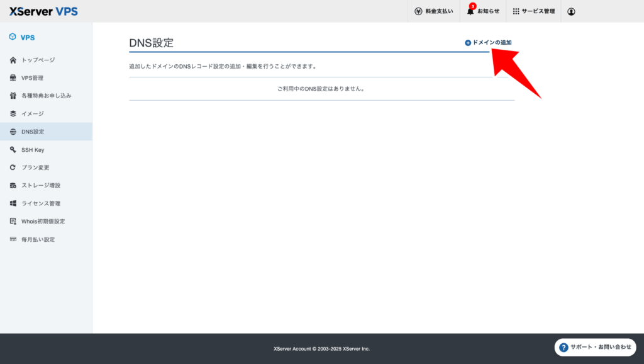Open 料金支払い in the header
Viewport: 644px width, 364px height.
click(x=434, y=11)
